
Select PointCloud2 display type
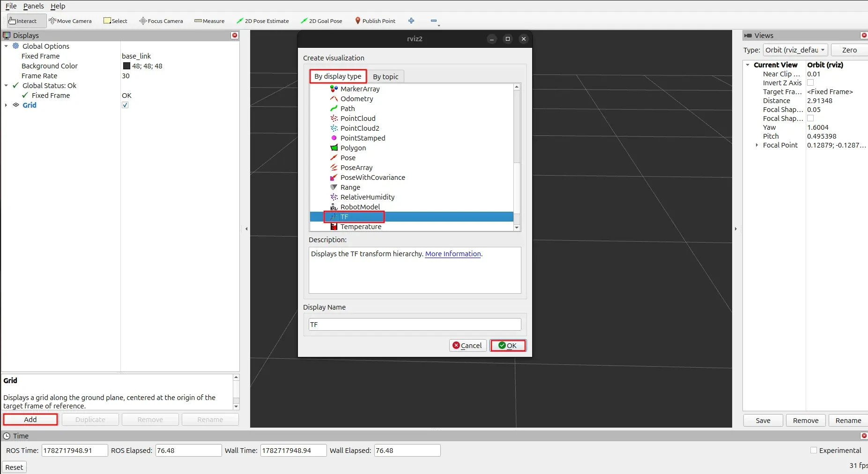tap(360, 128)
